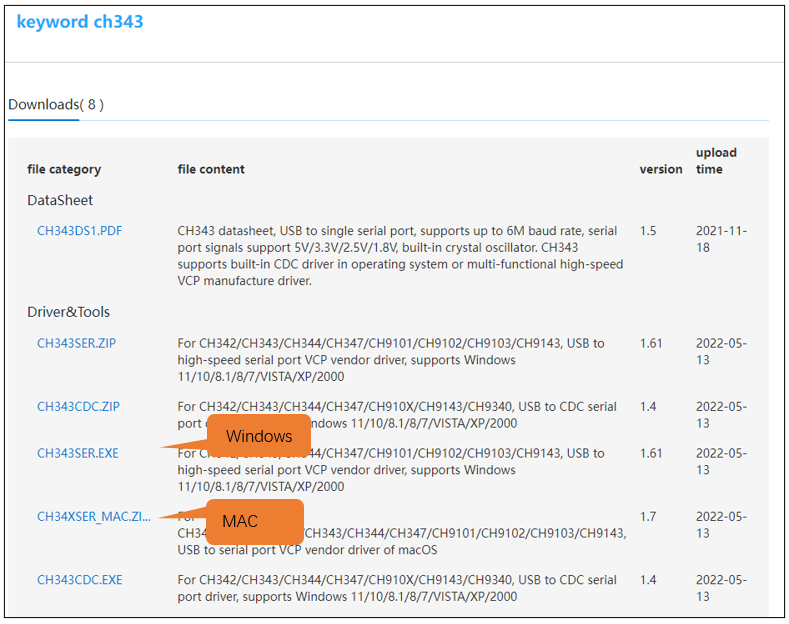789x624 pixels.
Task: Download CH343SER.ZIP driver file
Action: coord(76,343)
